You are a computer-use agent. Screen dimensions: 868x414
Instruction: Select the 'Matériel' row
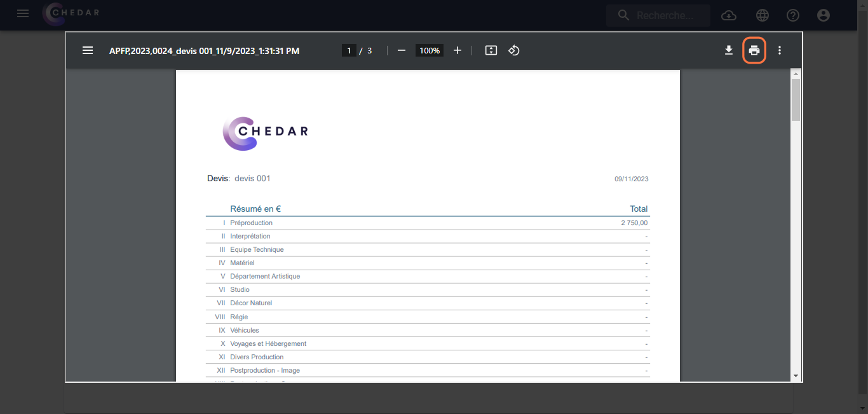click(x=428, y=263)
